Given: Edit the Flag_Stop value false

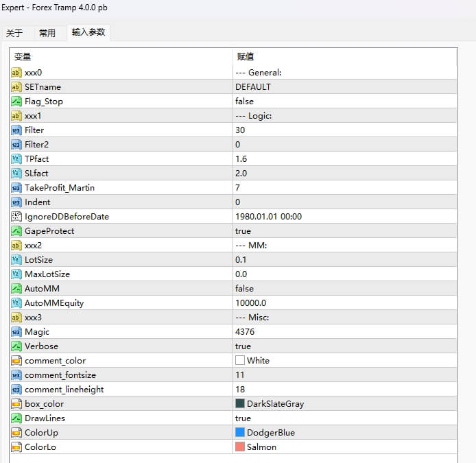Looking at the screenshot, I should (x=344, y=102).
